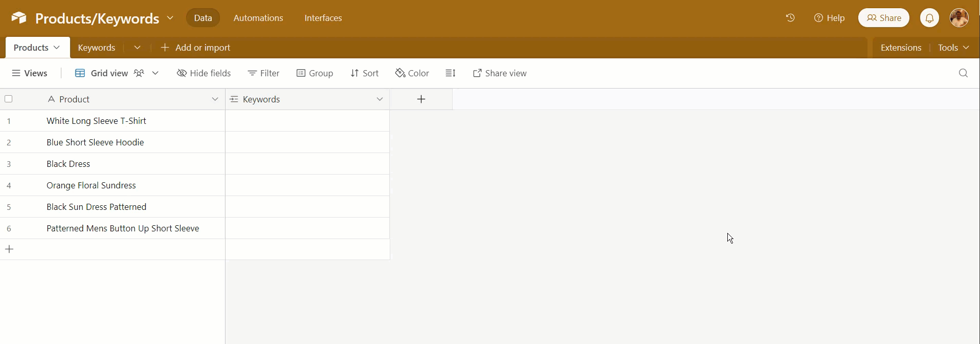Viewport: 980px width, 344px height.
Task: Open Product field menu arrow
Action: click(215, 99)
